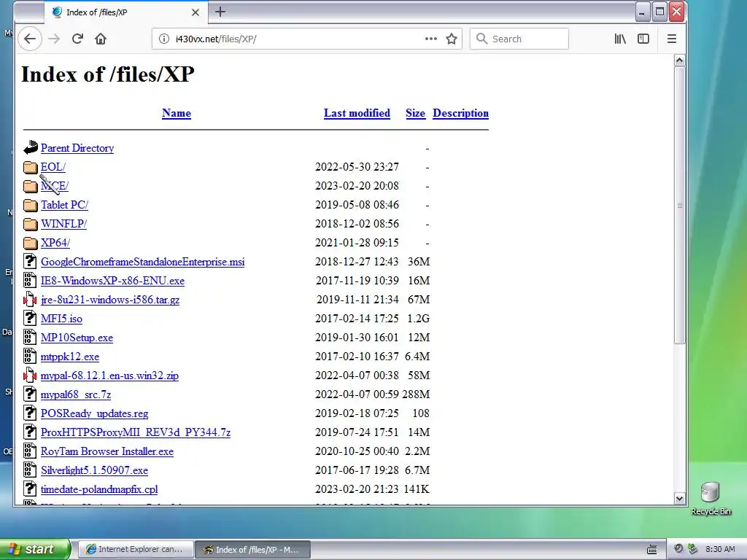Click the MP10Setup.exe binary icon
Screen dimensions: 747x560
(x=30, y=337)
